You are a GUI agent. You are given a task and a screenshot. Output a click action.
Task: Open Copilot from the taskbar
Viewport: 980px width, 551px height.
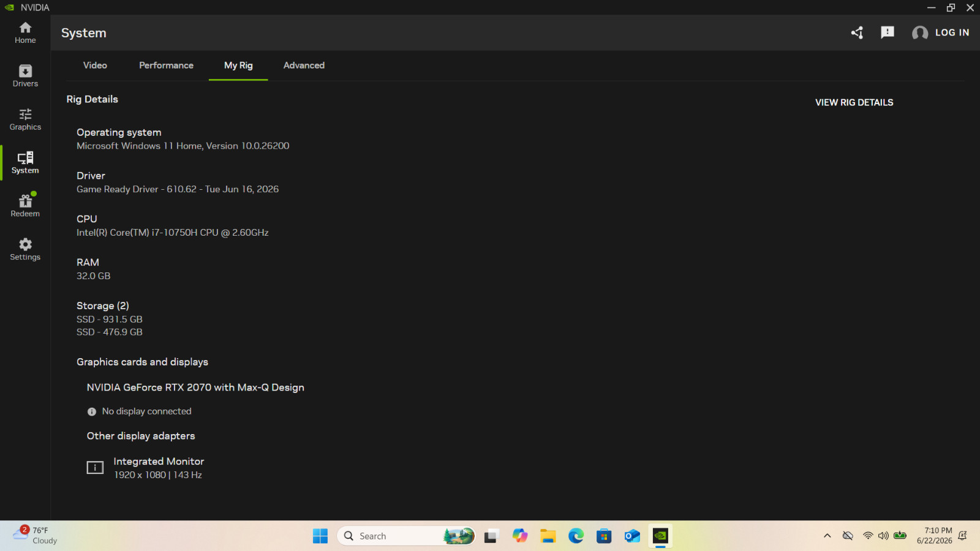(x=520, y=536)
